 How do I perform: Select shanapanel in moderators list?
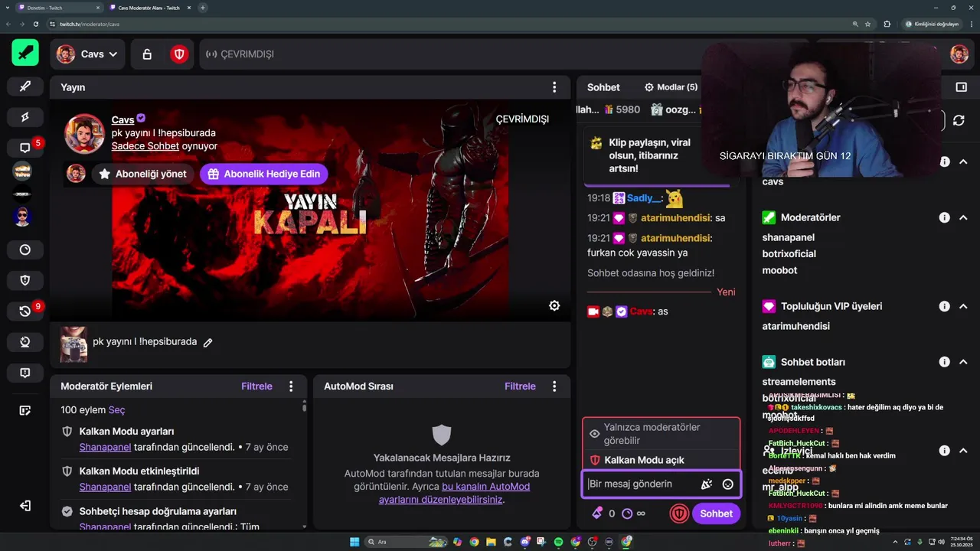pos(789,237)
